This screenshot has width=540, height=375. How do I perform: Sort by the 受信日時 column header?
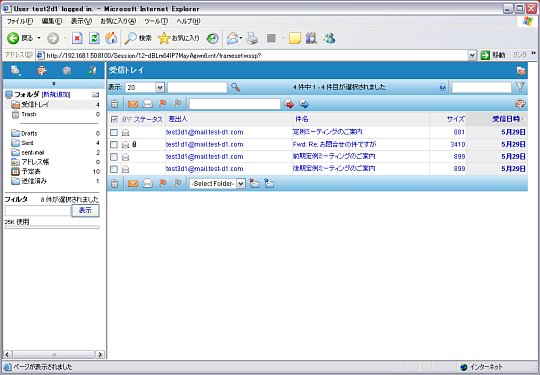(506, 119)
